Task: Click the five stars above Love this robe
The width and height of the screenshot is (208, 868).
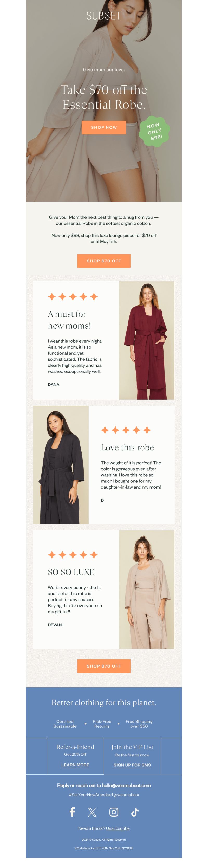Action: pos(126,430)
